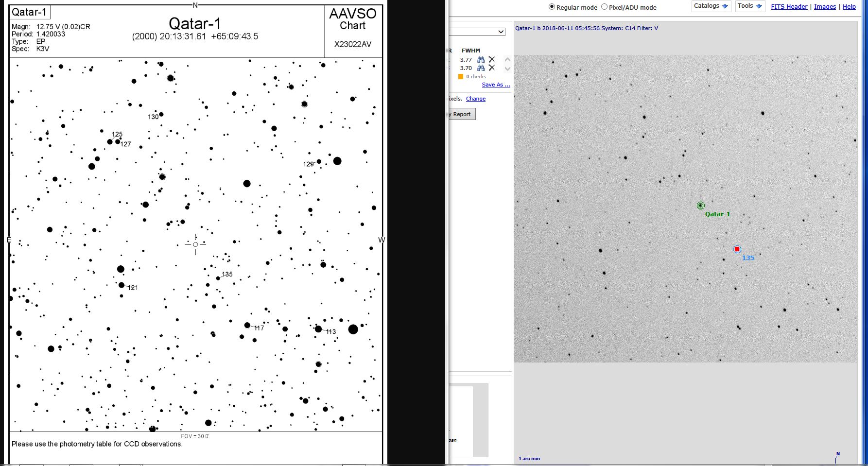Expand the Tools dropdown menu
This screenshot has height=466, width=868.
point(749,6)
